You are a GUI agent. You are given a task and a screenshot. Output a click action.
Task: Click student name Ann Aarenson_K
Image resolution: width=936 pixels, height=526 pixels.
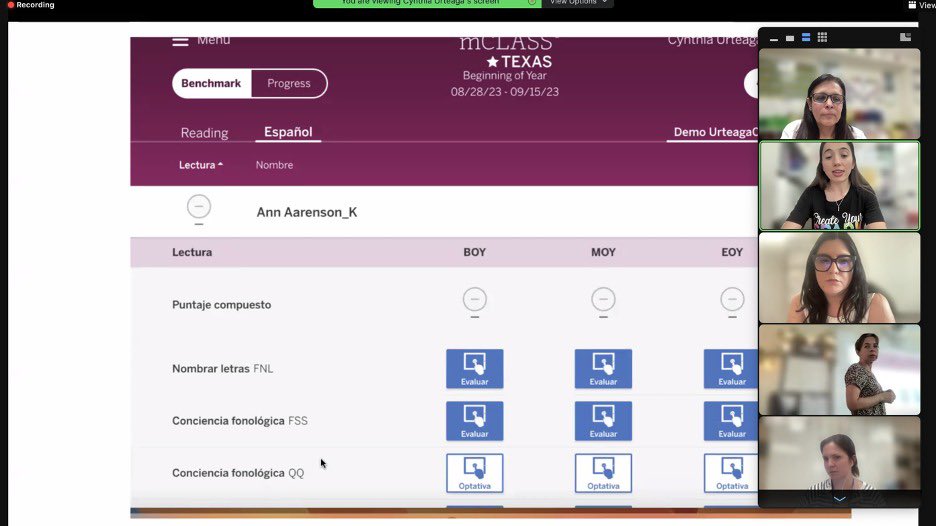click(x=307, y=212)
